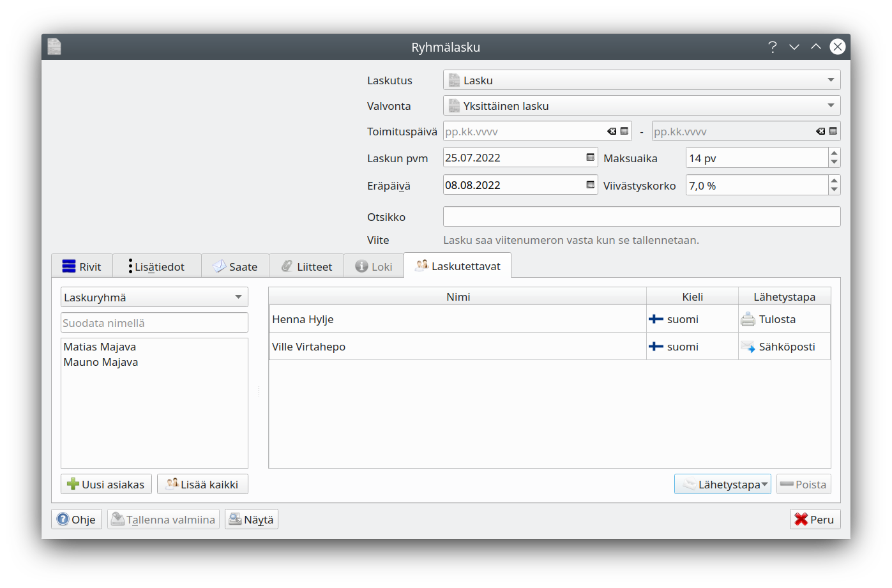The image size is (892, 588).
Task: Switch to the Lisätiedot tab
Action: coord(157,266)
